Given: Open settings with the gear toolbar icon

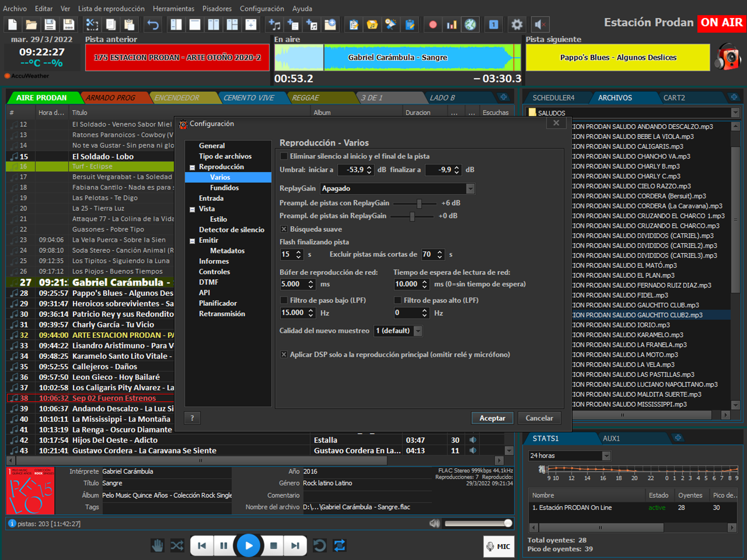Looking at the screenshot, I should tap(517, 25).
